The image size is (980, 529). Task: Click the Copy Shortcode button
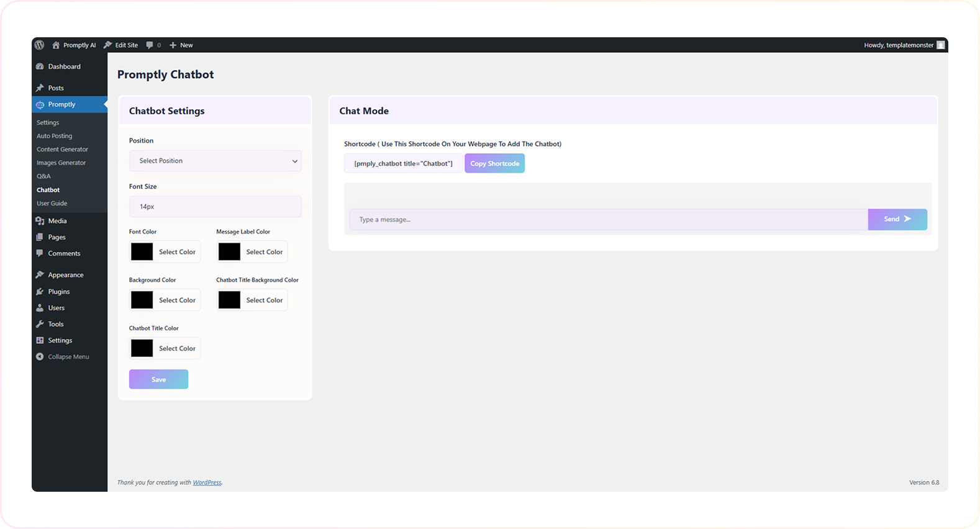coord(494,164)
